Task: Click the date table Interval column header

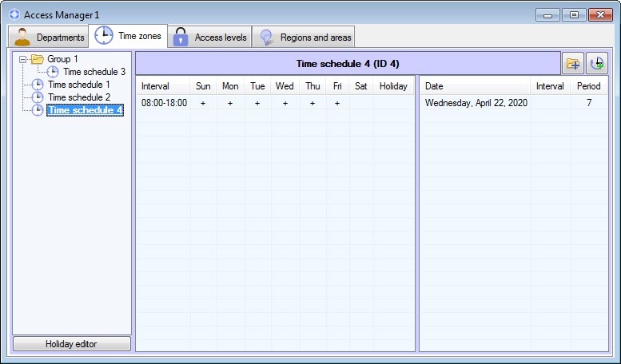Action: [550, 86]
